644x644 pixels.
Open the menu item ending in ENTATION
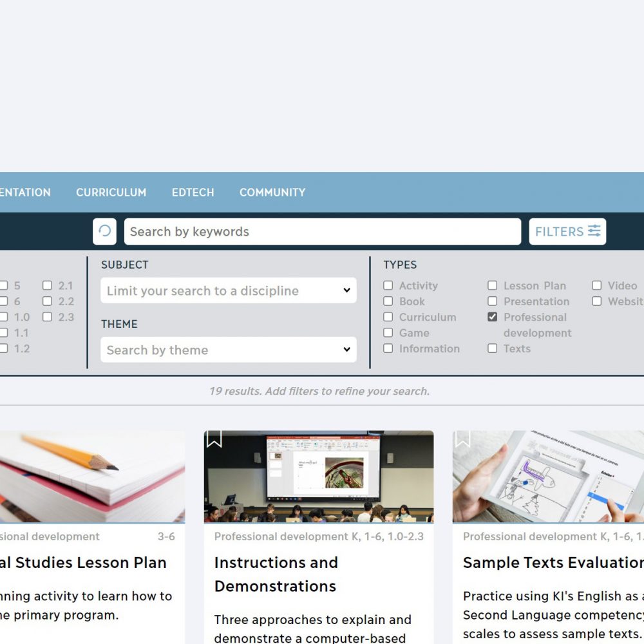[25, 192]
